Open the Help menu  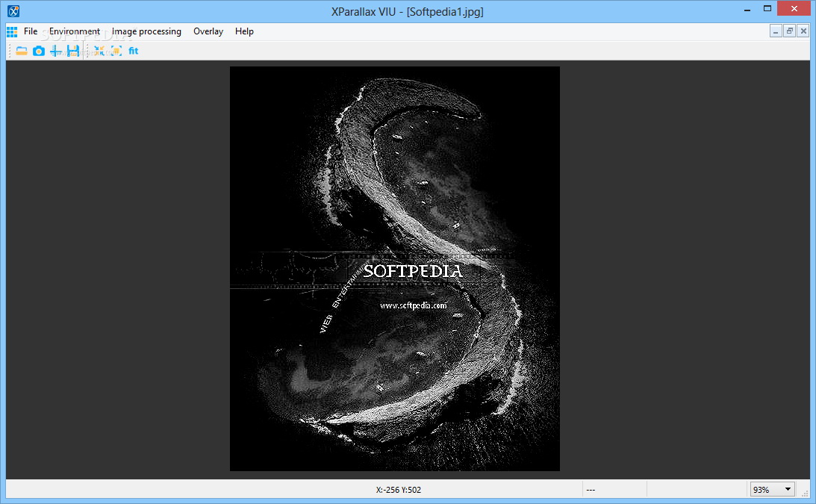(x=244, y=31)
